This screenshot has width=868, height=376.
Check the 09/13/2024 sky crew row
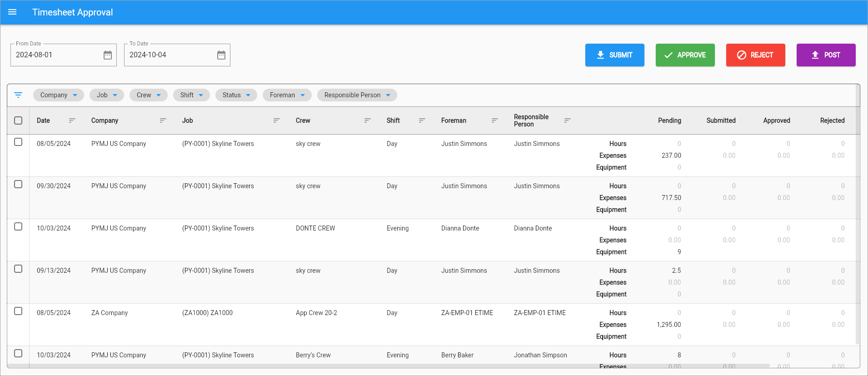(18, 269)
